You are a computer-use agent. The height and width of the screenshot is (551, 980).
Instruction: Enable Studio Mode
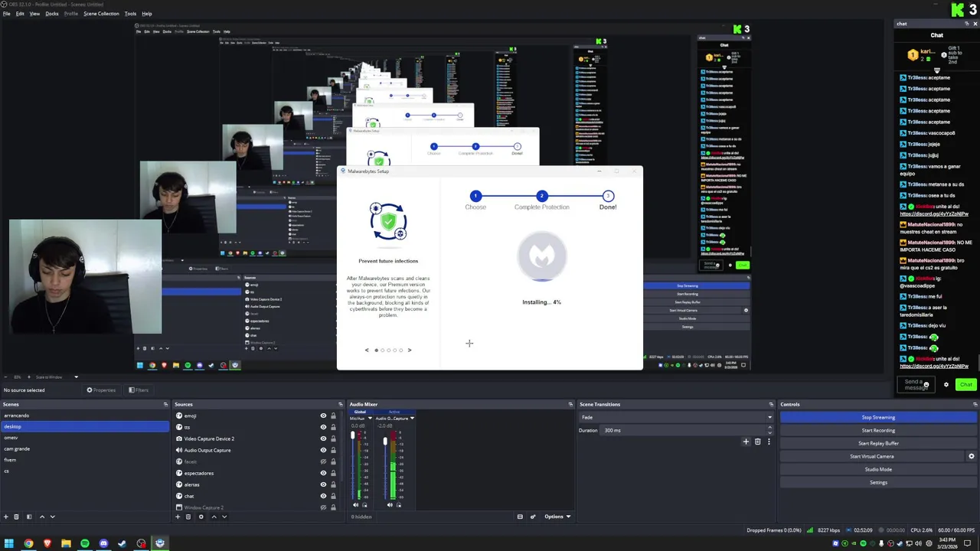pyautogui.click(x=878, y=469)
